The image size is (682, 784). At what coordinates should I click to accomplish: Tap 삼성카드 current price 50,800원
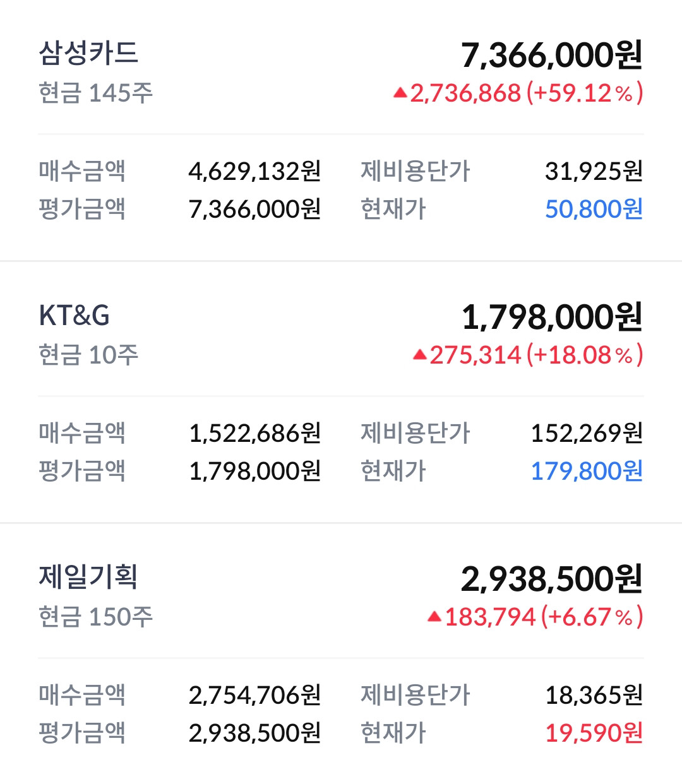594,209
